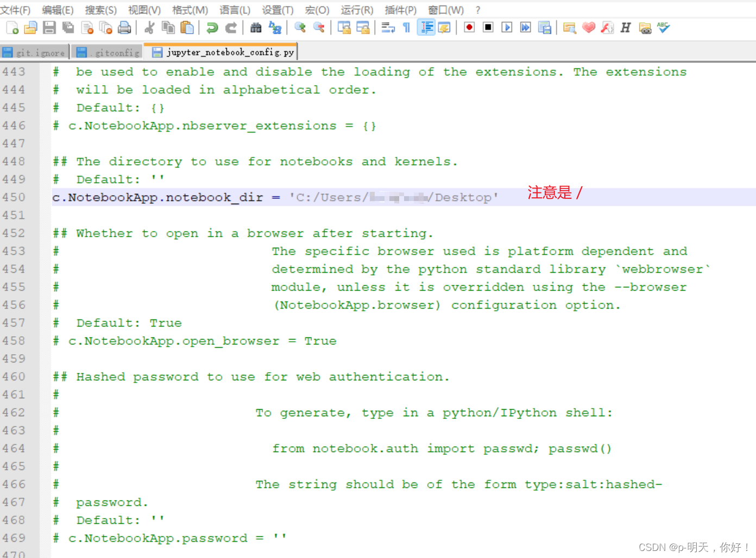This screenshot has width=756, height=558.
Task: Open the 宏(O) menu
Action: [x=317, y=10]
